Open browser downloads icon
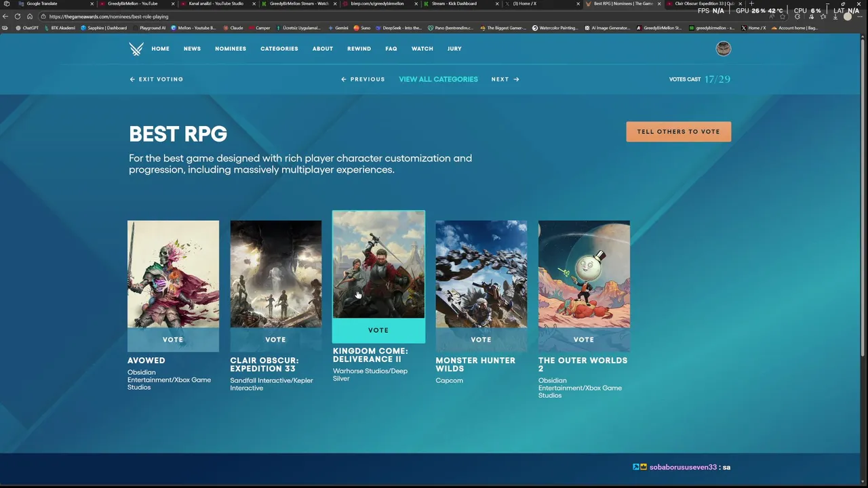Screen dimensions: 868x488 (x=835, y=16)
